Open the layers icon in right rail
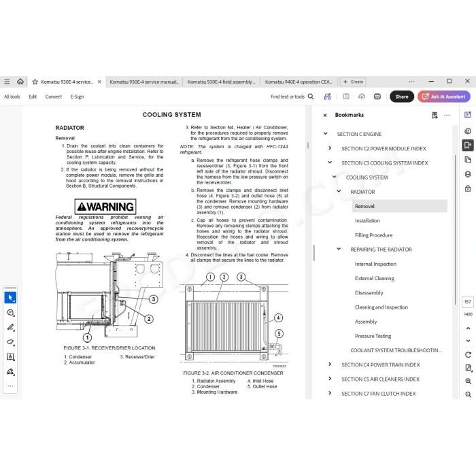This screenshot has width=476, height=476. 468,174
